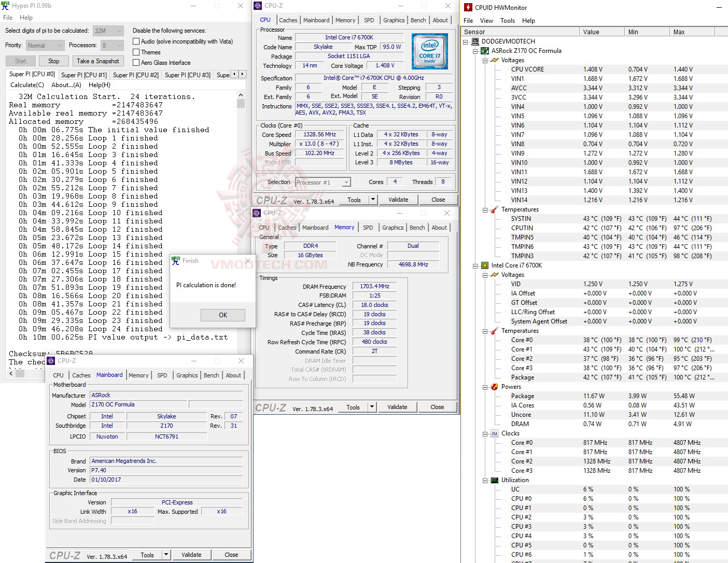The image size is (728, 563).
Task: Open the View menu in HWMonitor
Action: pyautogui.click(x=486, y=21)
